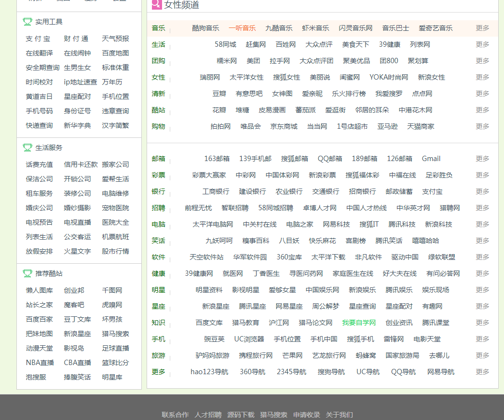Open 工商银行 link
Screen dimensions: 504x420
point(216,191)
